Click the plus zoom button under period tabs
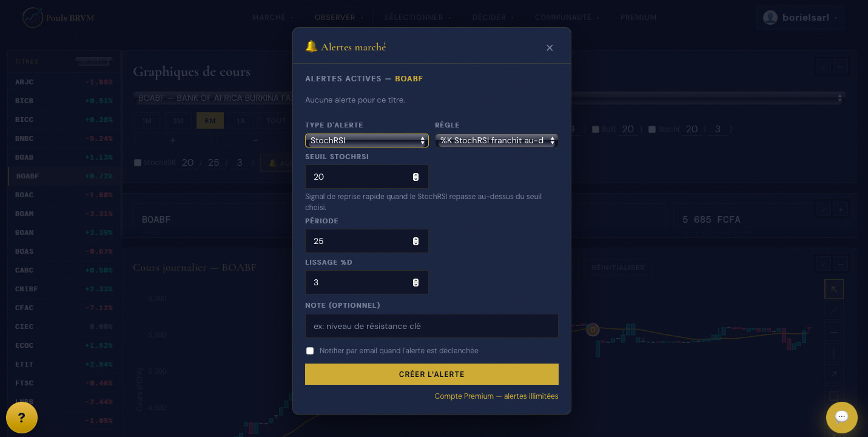 tap(173, 140)
